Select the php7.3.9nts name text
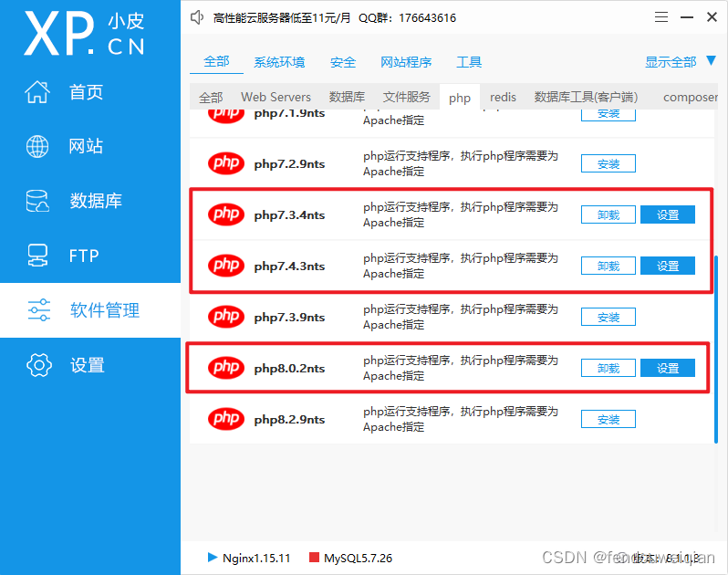The width and height of the screenshot is (728, 575). click(289, 318)
